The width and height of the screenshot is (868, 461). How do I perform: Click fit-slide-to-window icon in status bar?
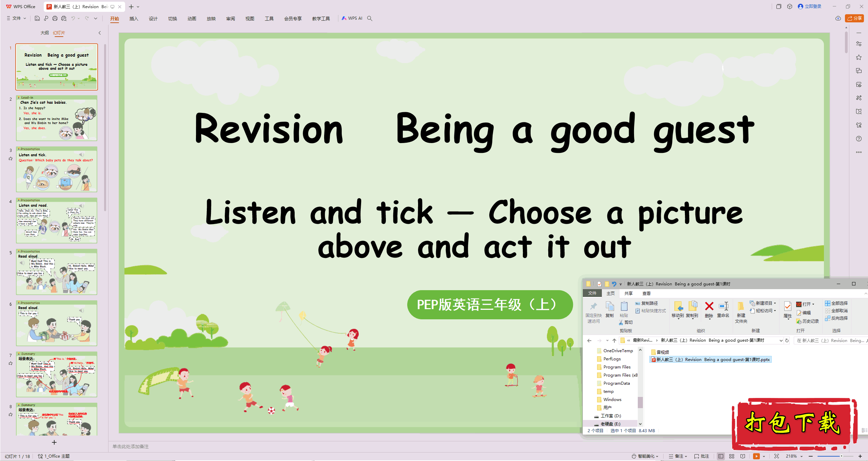pos(776,456)
